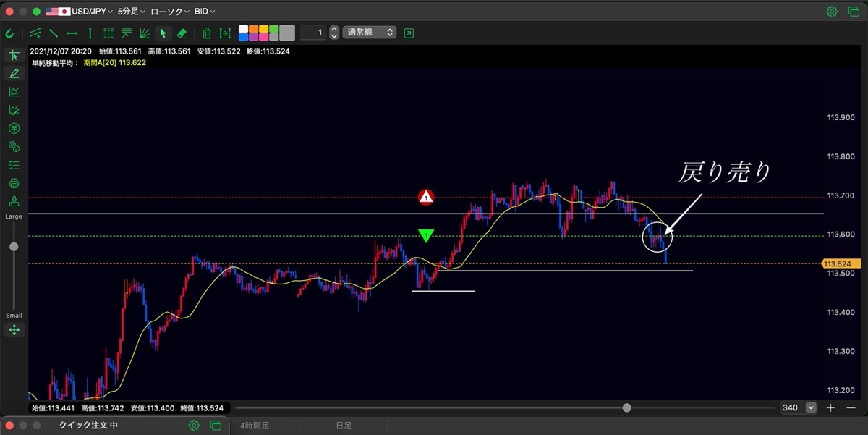Click the large gray selected-color swatch
The image size is (868, 435).
point(287,33)
